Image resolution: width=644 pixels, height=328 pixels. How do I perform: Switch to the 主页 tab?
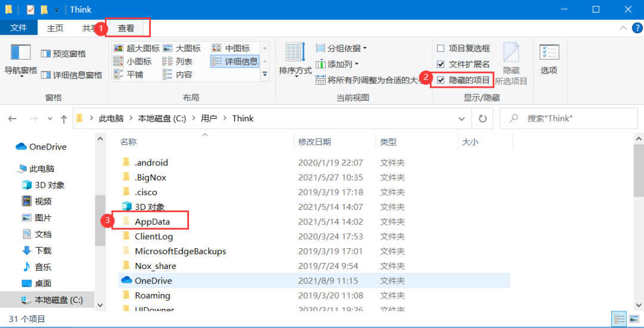55,28
